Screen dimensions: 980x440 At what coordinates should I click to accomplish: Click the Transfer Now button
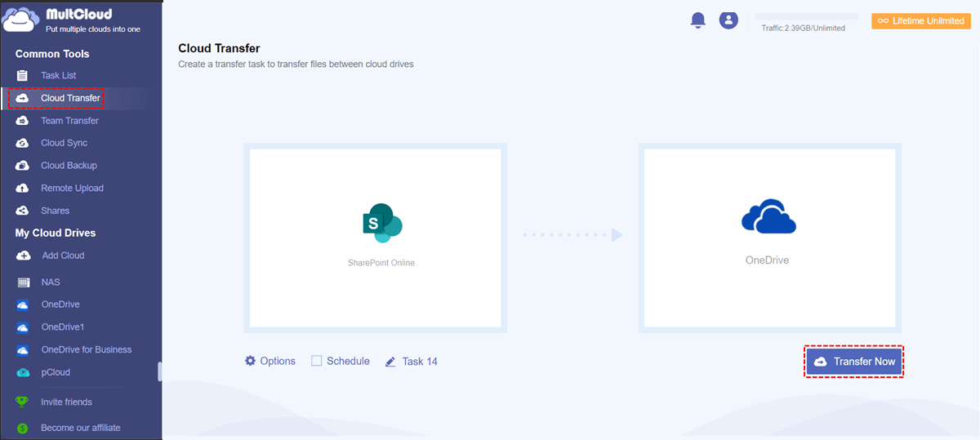tap(854, 362)
